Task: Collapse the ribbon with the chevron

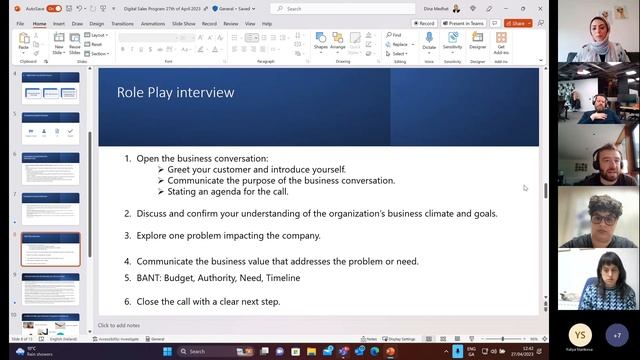Action: pos(541,60)
